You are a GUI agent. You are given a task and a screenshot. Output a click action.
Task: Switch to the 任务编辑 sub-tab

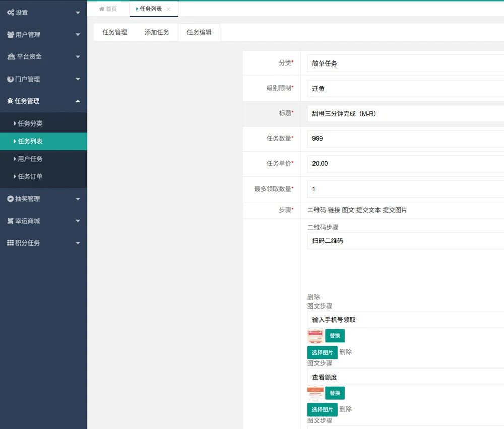(x=199, y=32)
